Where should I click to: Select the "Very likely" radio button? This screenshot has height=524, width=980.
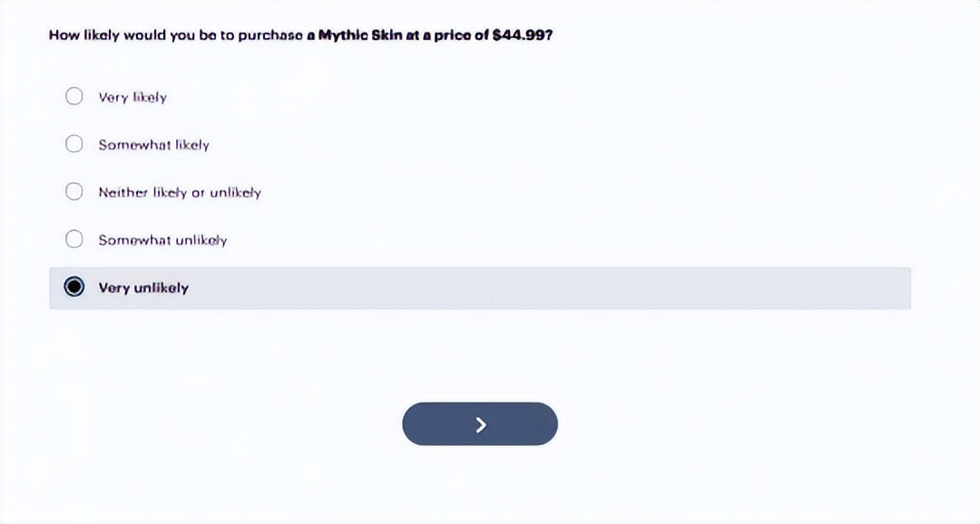pos(74,96)
